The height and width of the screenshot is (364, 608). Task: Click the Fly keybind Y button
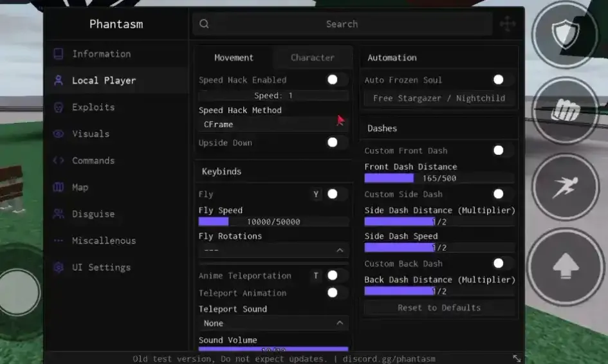click(316, 194)
